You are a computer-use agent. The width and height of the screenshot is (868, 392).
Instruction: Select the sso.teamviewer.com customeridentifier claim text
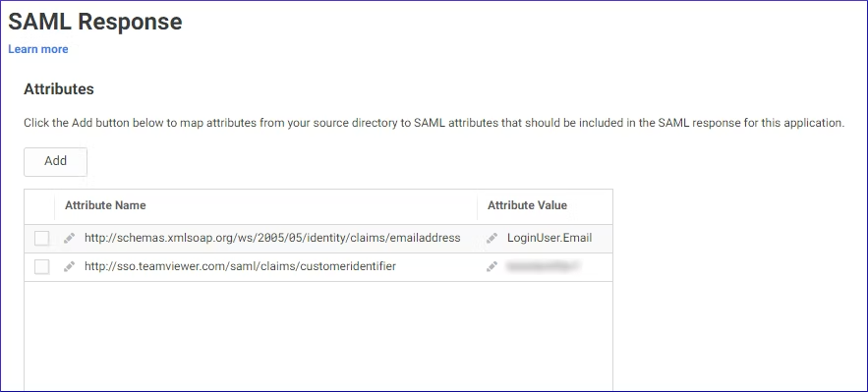[x=240, y=267]
